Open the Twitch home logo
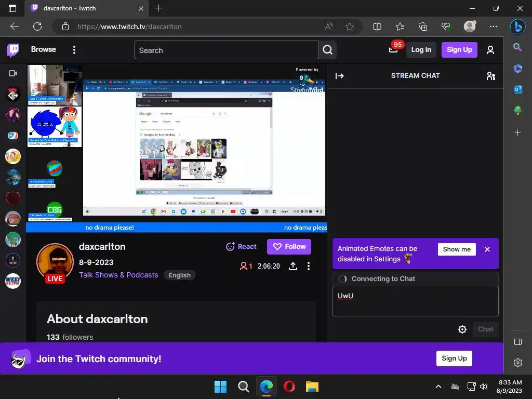Image resolution: width=532 pixels, height=399 pixels. point(13,50)
